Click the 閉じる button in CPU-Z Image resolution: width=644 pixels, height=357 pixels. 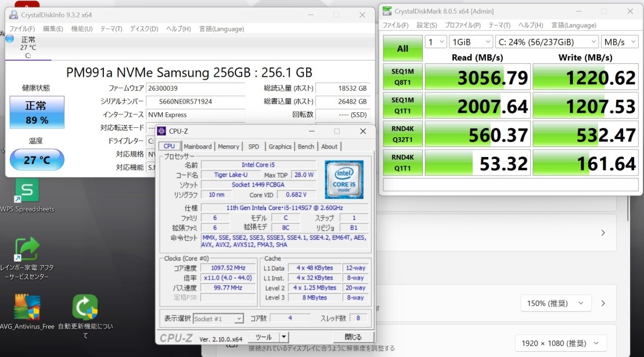click(353, 337)
